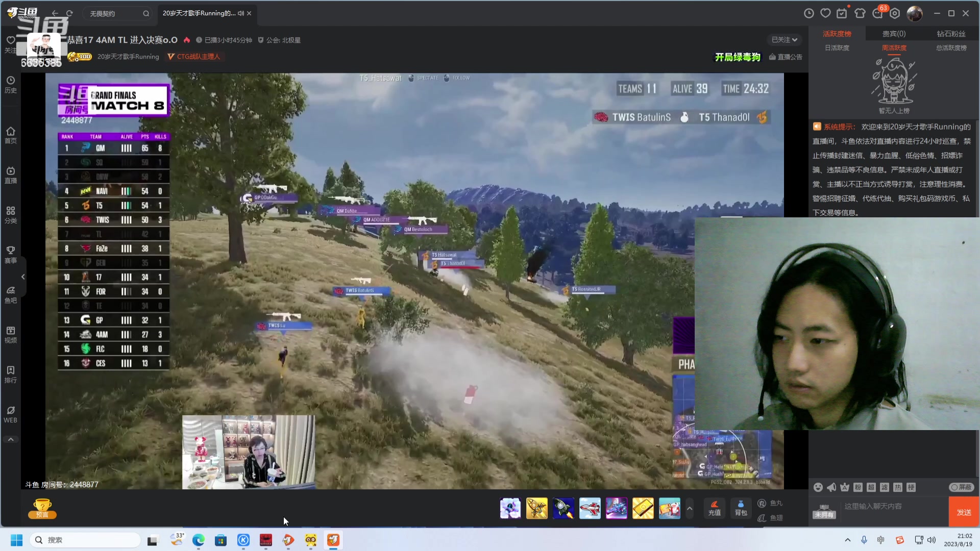Toggle the 滤 filter chat option
This screenshot has height=551, width=980.
(x=885, y=487)
